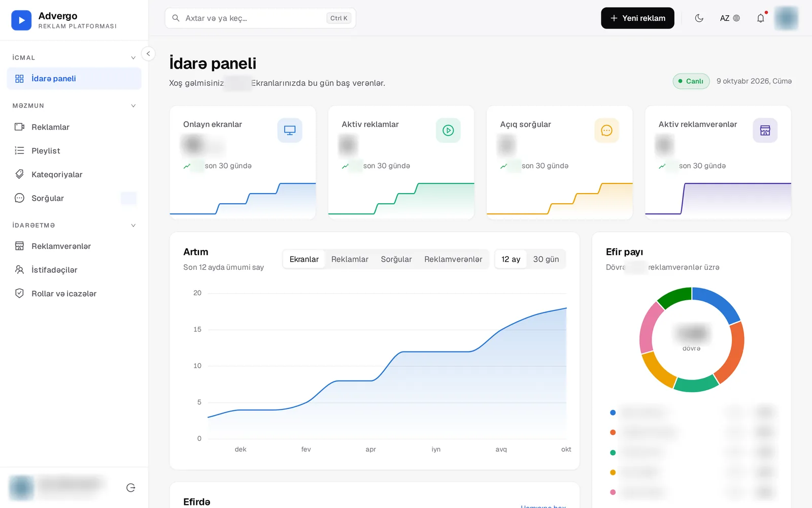
Task: Switch to the Reklamverənlər chart tab
Action: point(453,259)
